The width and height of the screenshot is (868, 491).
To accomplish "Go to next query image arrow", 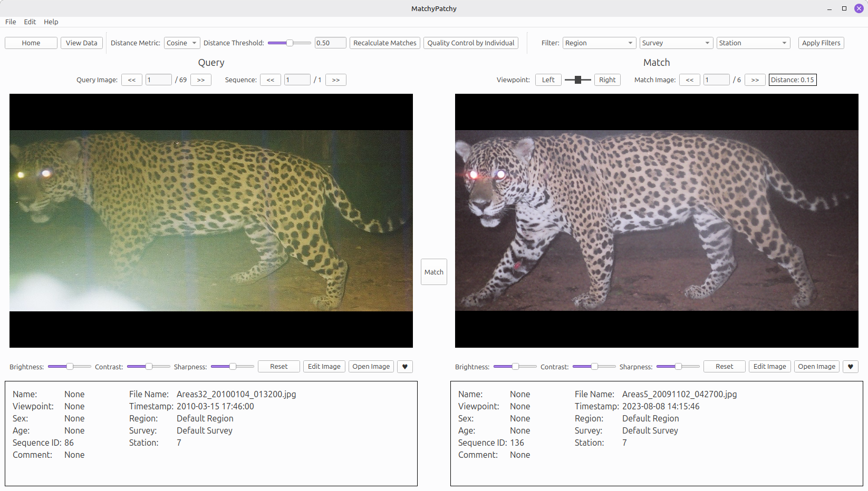I will coord(201,80).
